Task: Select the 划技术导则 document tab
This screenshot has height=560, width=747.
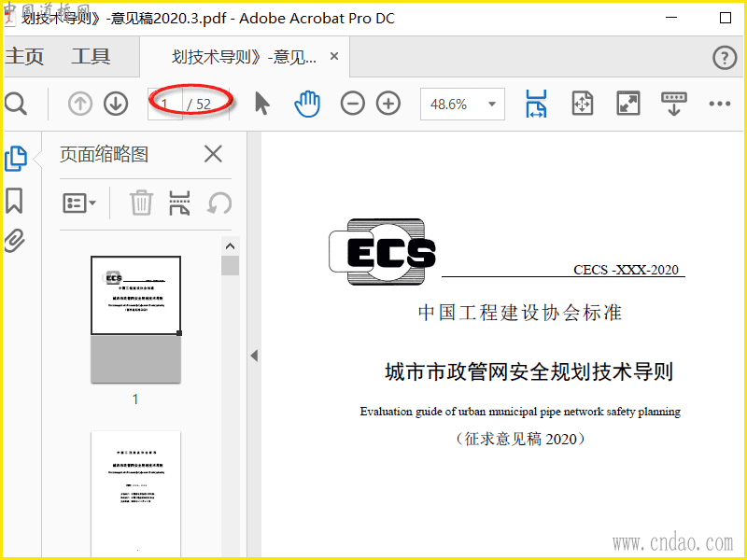Action: click(x=244, y=57)
